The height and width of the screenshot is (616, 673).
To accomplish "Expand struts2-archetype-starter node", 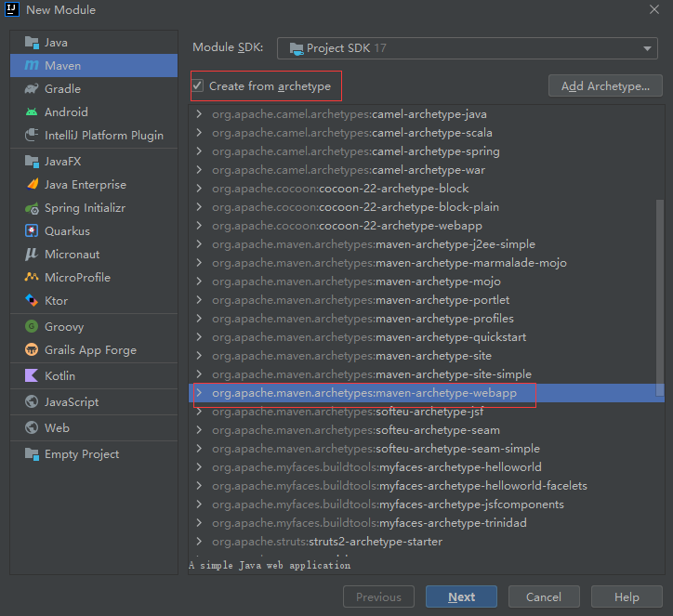I will [x=199, y=541].
